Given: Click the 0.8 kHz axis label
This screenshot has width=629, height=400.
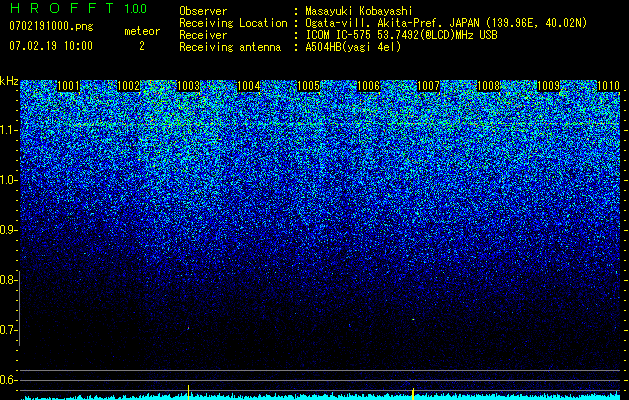Looking at the screenshot, I should coord(7,280).
